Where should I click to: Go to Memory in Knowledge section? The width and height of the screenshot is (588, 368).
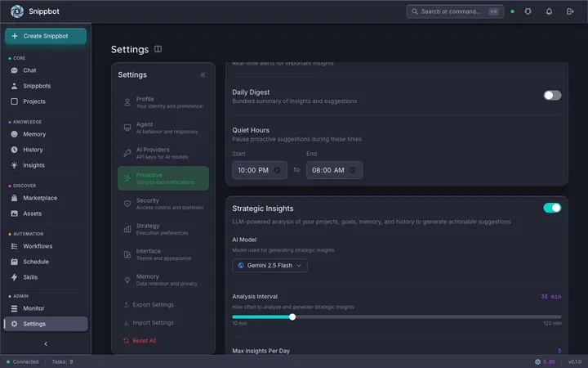tap(46, 134)
